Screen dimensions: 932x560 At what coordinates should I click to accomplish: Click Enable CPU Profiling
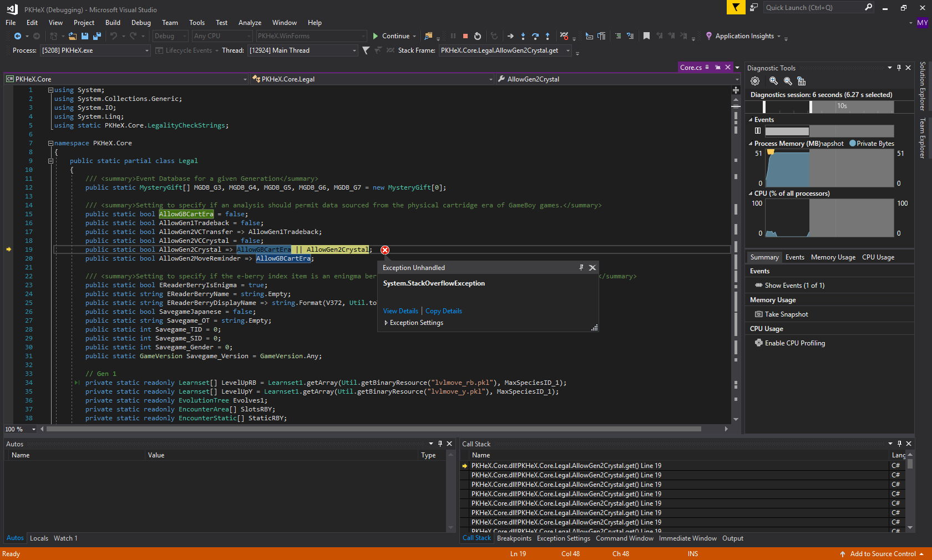794,343
